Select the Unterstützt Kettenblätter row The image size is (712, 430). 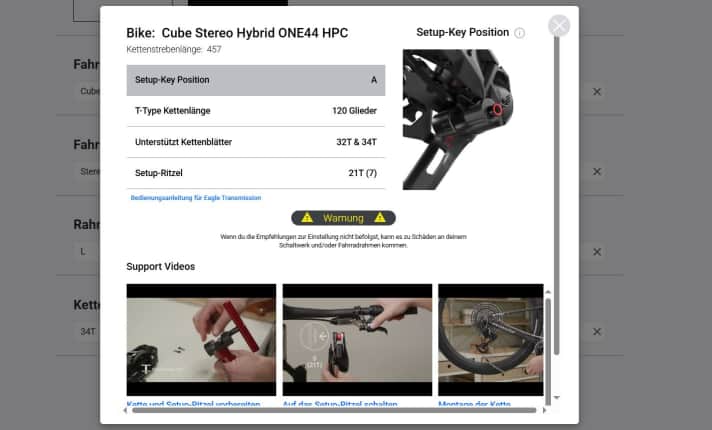point(255,142)
